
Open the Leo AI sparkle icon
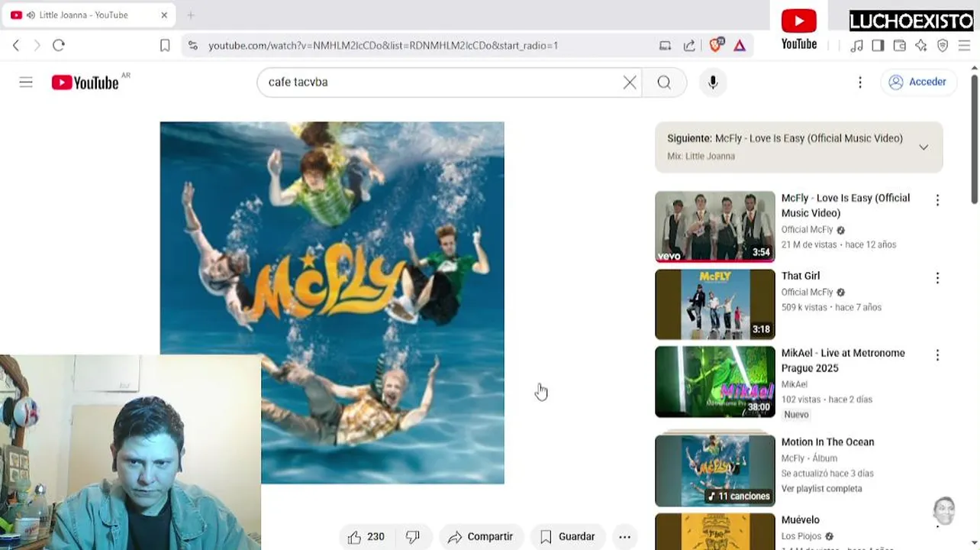tap(921, 46)
